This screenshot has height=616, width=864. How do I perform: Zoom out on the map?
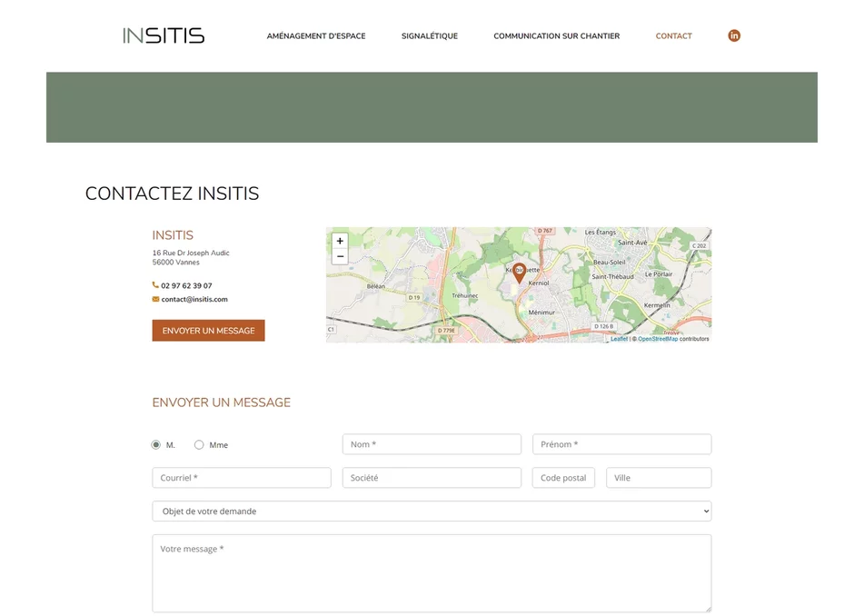(x=340, y=257)
